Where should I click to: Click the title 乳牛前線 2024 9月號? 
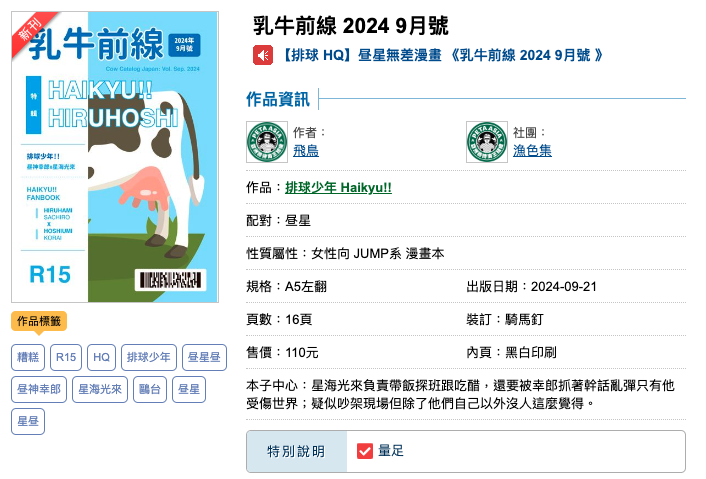pyautogui.click(x=350, y=25)
